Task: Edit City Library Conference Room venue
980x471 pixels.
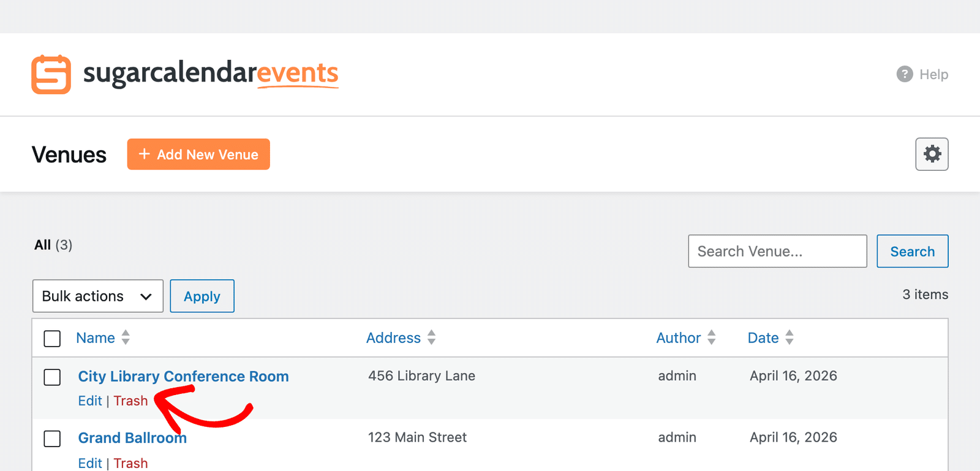Action: (x=90, y=401)
